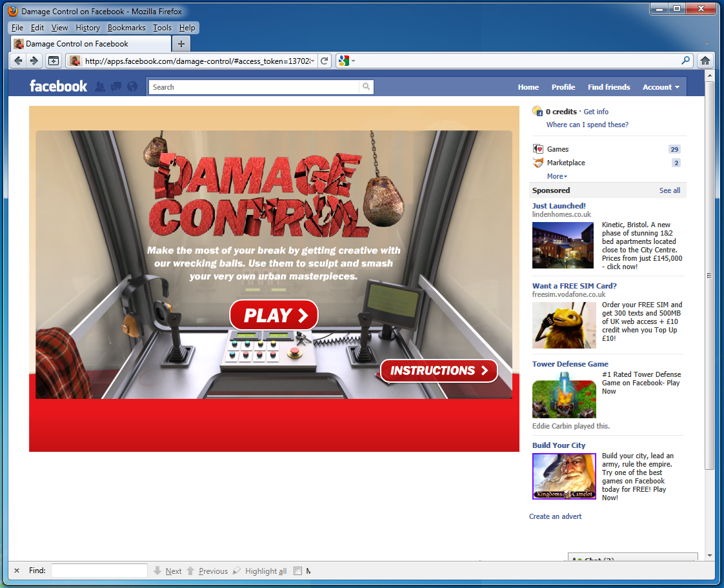Open the game INSTRUCTIONS button
724x588 pixels.
tap(439, 370)
